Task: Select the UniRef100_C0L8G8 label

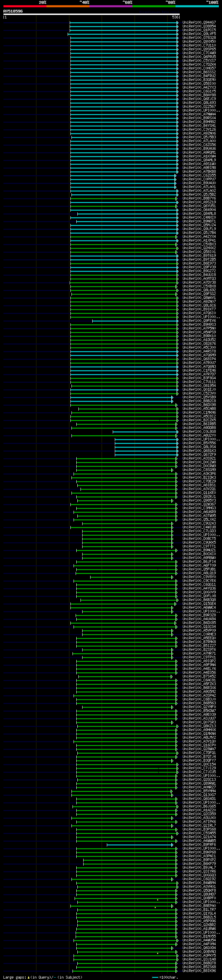Action: pyautogui.click(x=199, y=432)
